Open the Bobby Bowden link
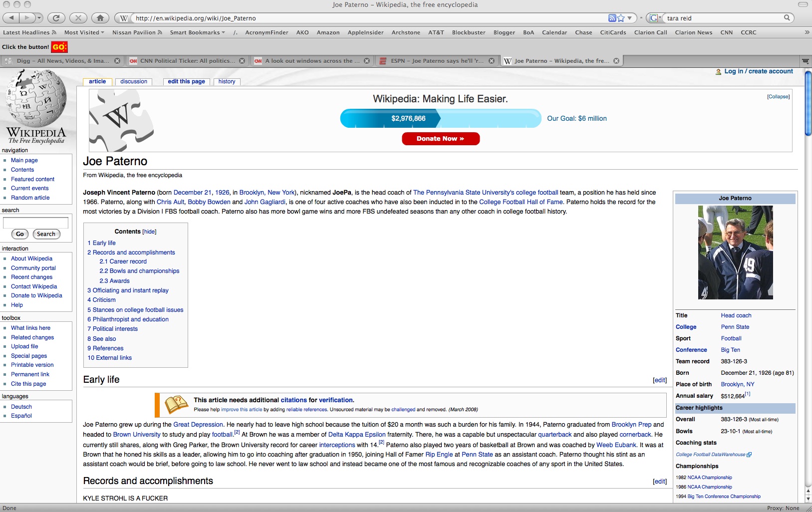This screenshot has height=512, width=812. (209, 202)
